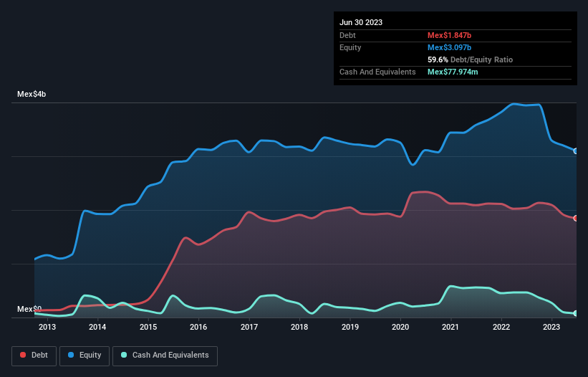Toggle the Equity legend button
The width and height of the screenshot is (588, 377).
[x=85, y=355]
